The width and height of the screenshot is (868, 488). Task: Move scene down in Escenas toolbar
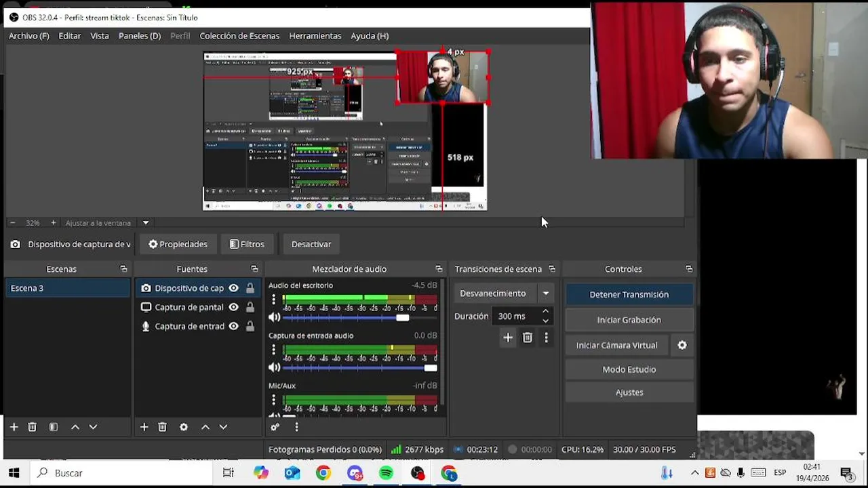(93, 427)
